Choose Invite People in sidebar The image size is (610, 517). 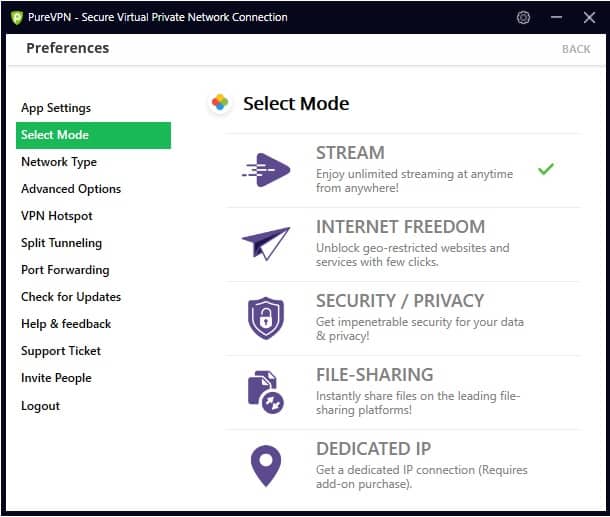56,378
